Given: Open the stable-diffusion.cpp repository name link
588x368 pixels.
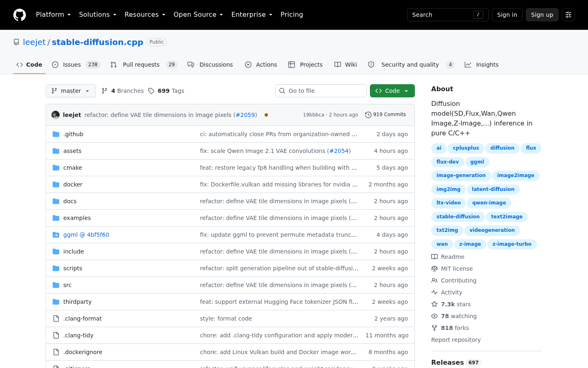Looking at the screenshot, I should [98, 42].
